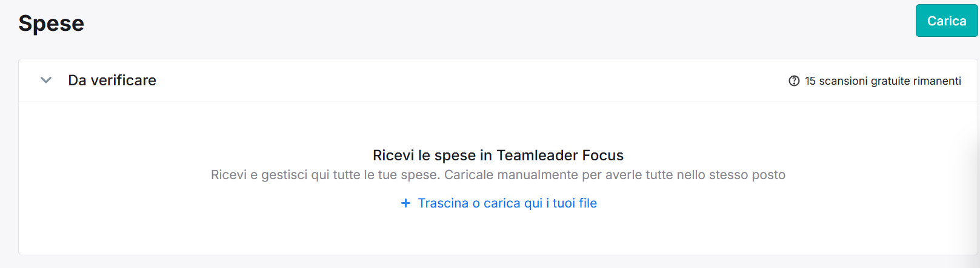Click the Spese page heading

pos(52,23)
